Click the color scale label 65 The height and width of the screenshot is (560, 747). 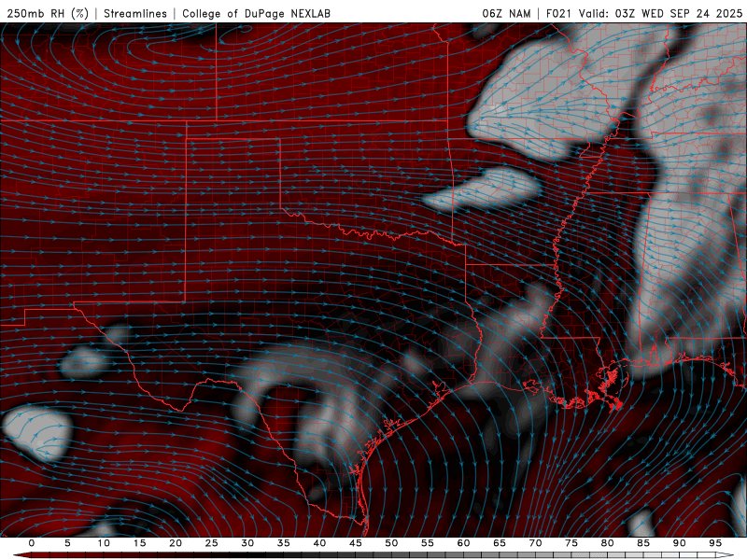tap(500, 543)
